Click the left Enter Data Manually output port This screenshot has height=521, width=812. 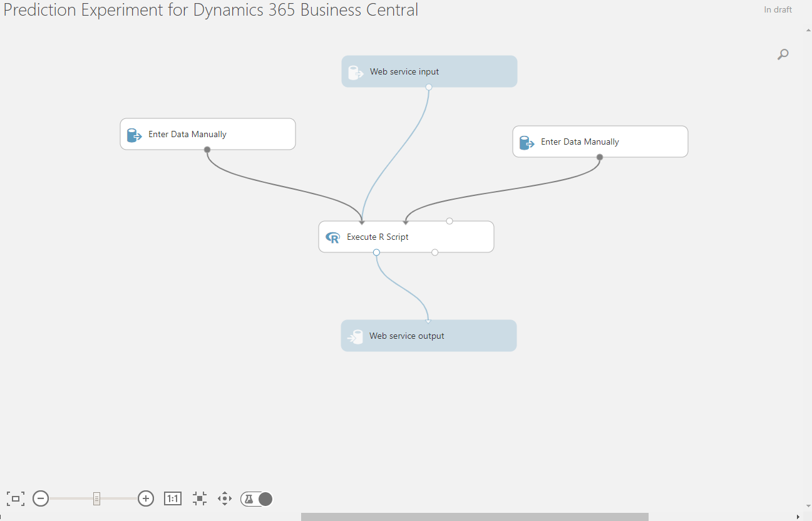[207, 150]
